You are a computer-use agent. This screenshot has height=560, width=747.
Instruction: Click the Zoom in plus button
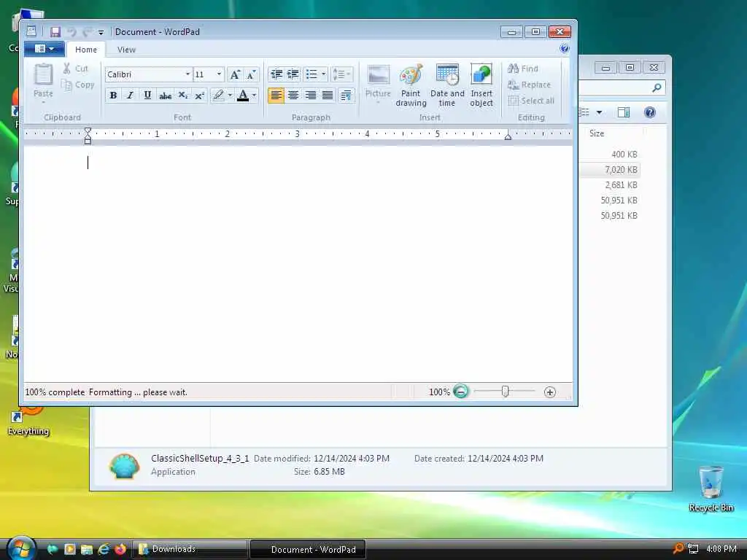[550, 392]
